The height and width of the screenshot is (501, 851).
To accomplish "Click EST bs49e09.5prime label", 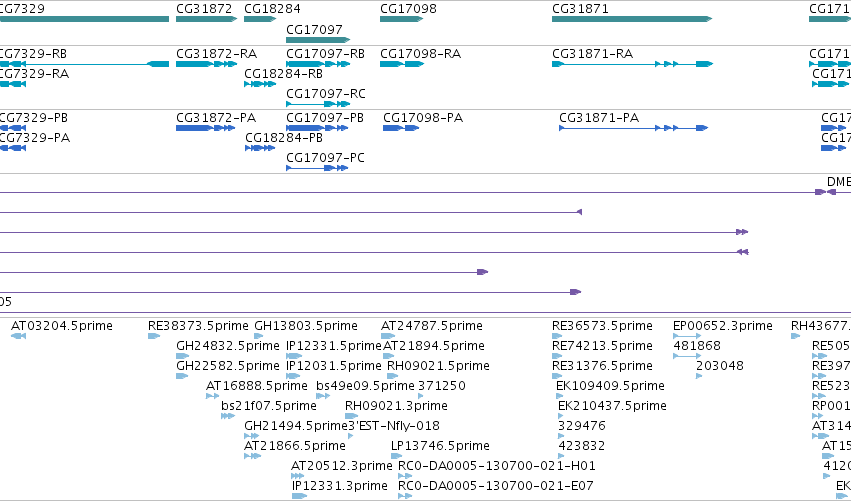I will click(x=365, y=386).
